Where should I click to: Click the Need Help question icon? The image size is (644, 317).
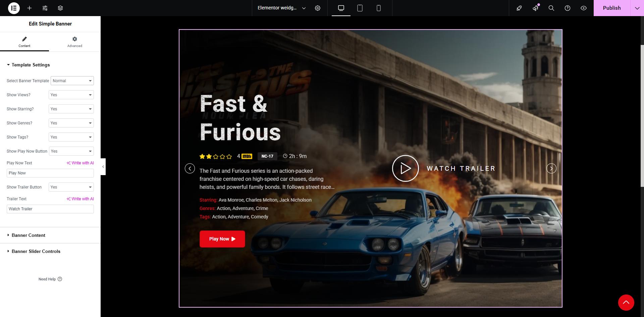(x=60, y=279)
